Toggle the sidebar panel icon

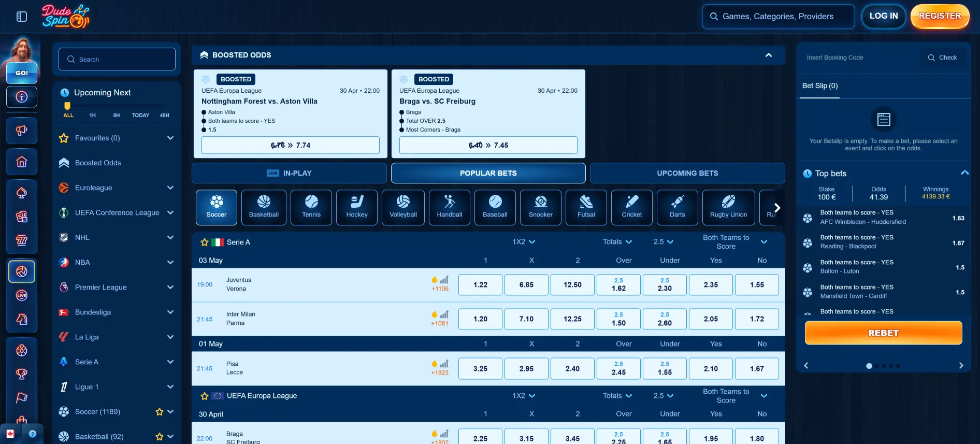coord(22,17)
